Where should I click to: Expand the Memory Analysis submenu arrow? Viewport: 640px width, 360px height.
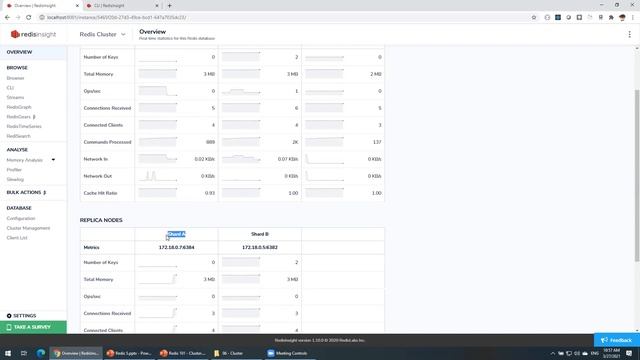(x=53, y=160)
